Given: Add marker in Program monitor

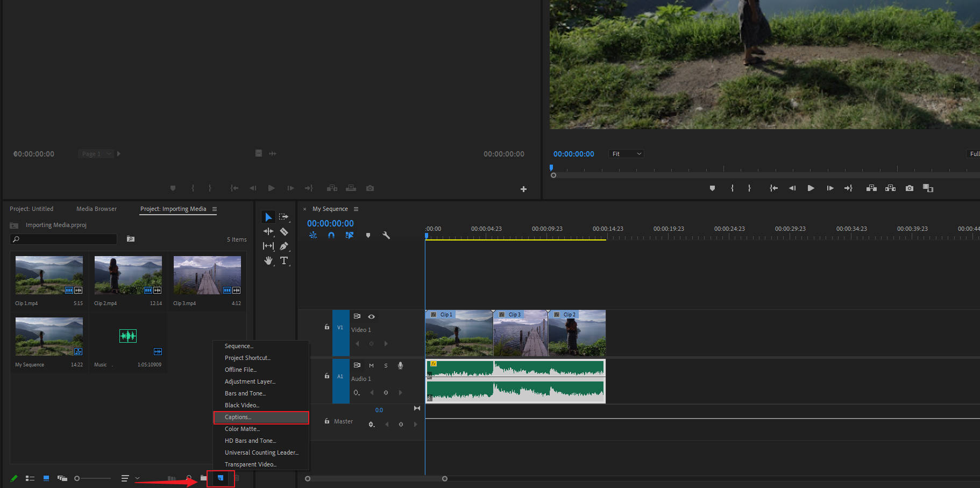Looking at the screenshot, I should tap(712, 188).
